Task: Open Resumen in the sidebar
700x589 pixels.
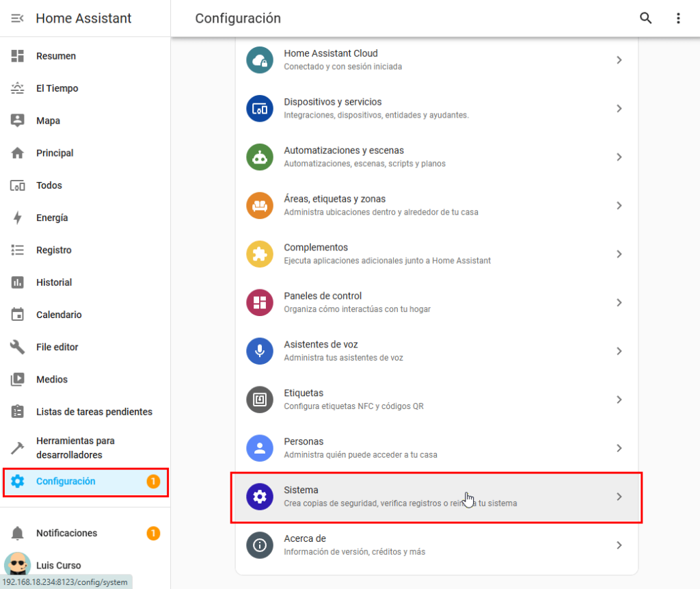Action: pos(56,56)
